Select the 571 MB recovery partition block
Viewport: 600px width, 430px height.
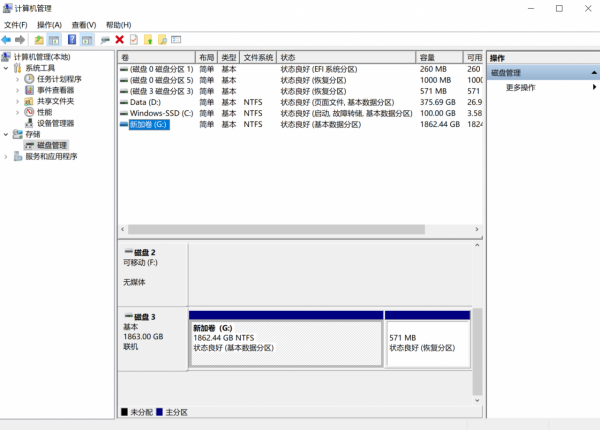point(427,339)
